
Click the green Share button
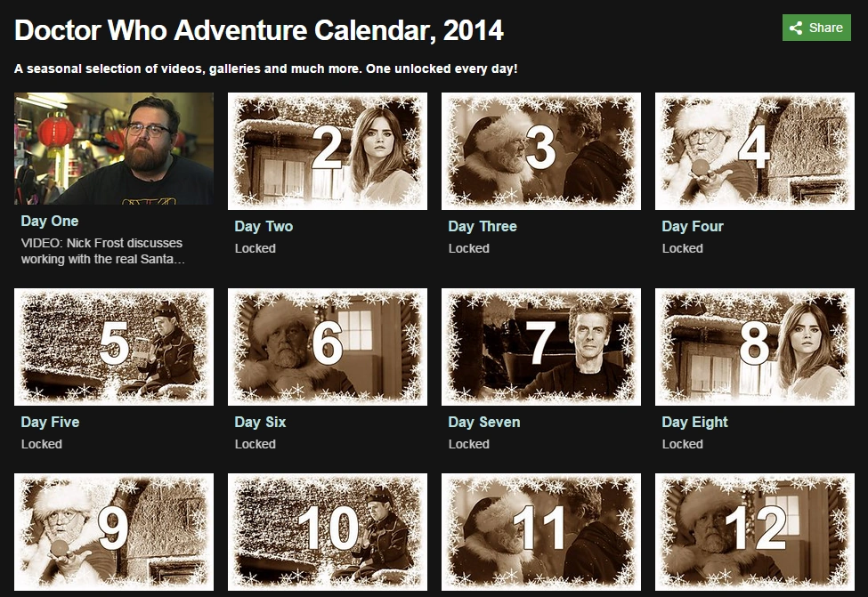point(816,28)
